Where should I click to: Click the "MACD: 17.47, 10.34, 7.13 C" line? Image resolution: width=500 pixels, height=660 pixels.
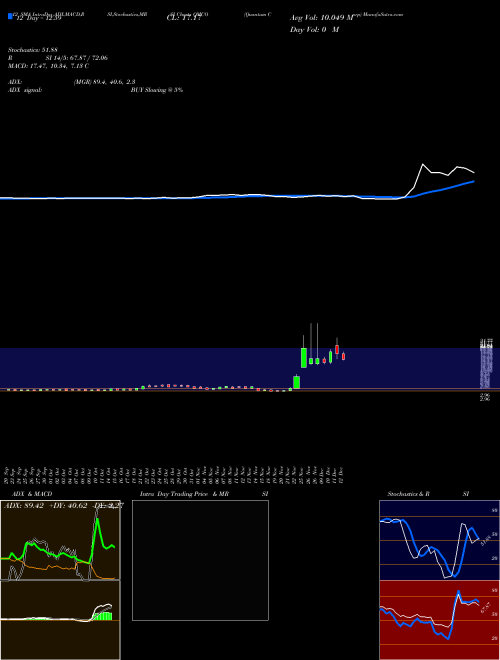click(x=48, y=66)
